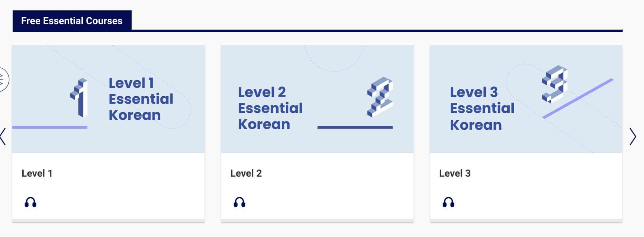Open the "Level 1" course title link
644x237 pixels.
(37, 173)
